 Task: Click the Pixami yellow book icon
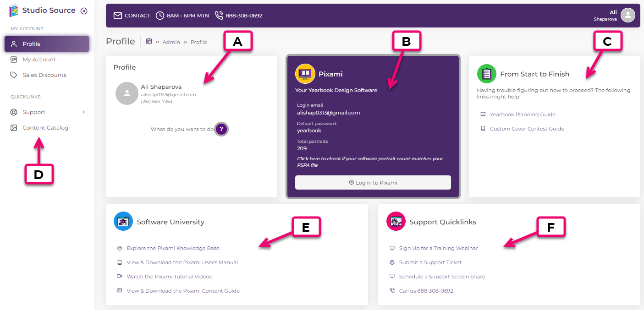click(x=305, y=73)
